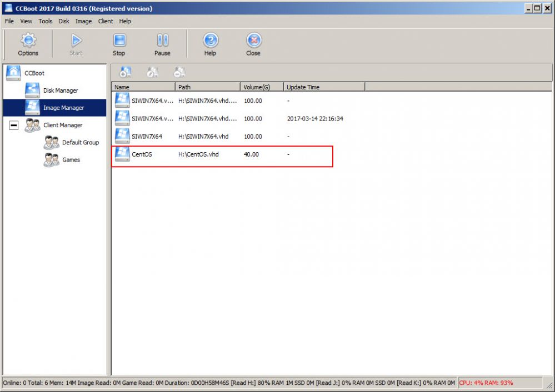Select the CCBoot root node
This screenshot has height=392, width=555.
tap(34, 73)
